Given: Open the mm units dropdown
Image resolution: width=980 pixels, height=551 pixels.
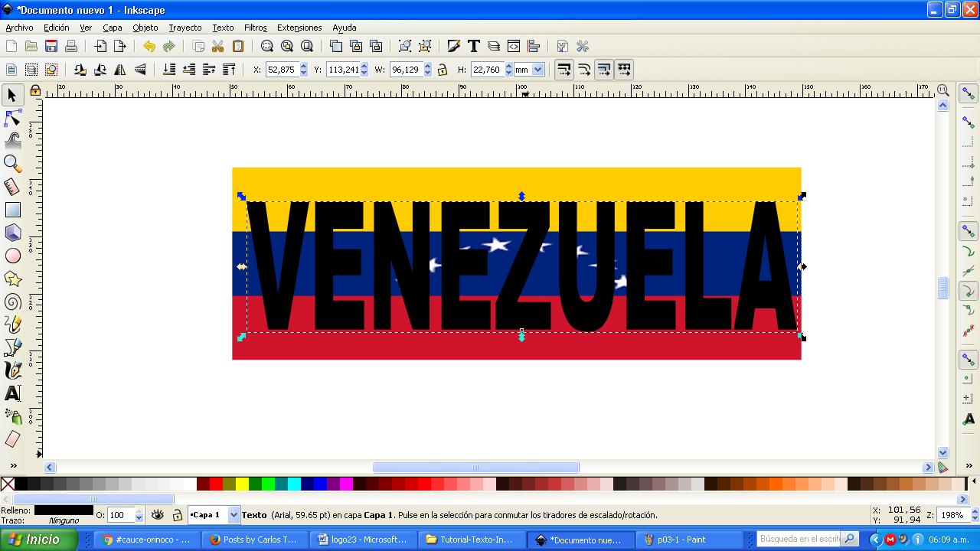Looking at the screenshot, I should [537, 70].
